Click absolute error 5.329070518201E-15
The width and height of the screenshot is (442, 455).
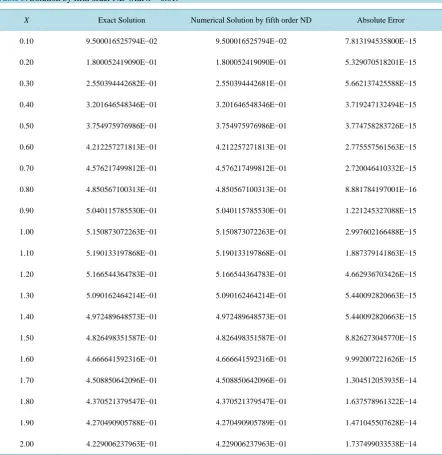(381, 62)
